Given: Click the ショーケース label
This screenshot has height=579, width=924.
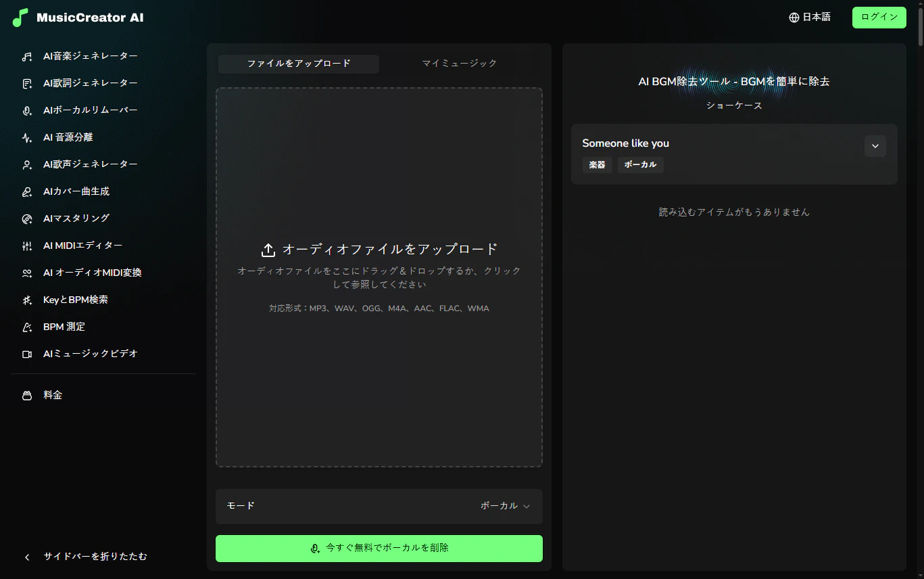Looking at the screenshot, I should tap(734, 106).
